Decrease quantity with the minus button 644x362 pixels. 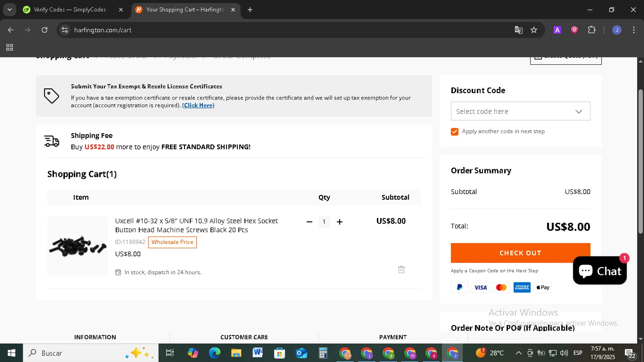pyautogui.click(x=310, y=222)
